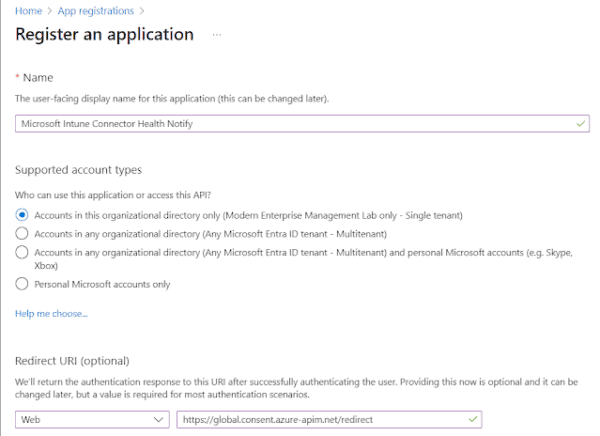Click the Register an application page title

pyautogui.click(x=105, y=35)
